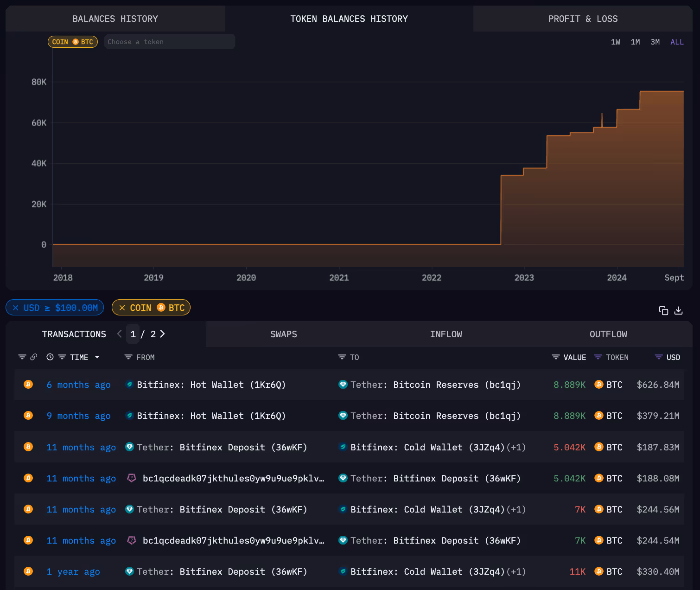Viewport: 700px width, 590px height.
Task: Select the ALL time range
Action: click(677, 42)
